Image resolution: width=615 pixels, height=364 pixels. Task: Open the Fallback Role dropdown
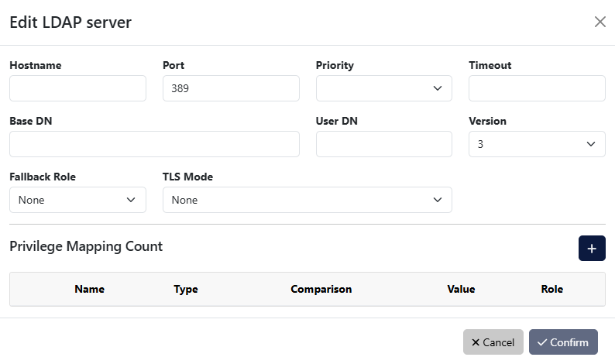pos(77,200)
